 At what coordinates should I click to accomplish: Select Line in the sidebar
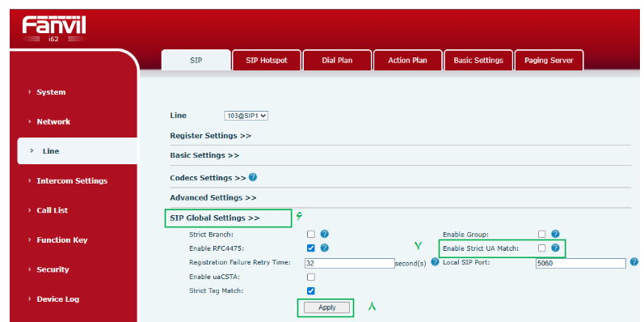[78, 151]
